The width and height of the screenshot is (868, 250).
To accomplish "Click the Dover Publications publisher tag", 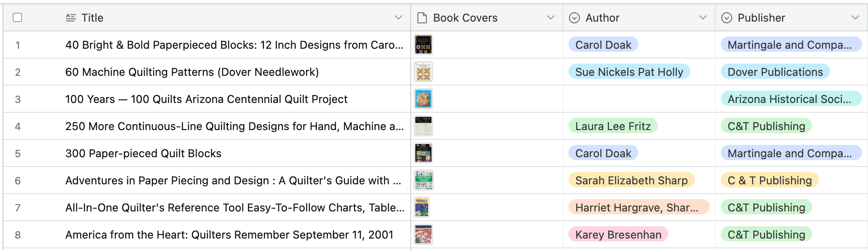I will (x=775, y=72).
